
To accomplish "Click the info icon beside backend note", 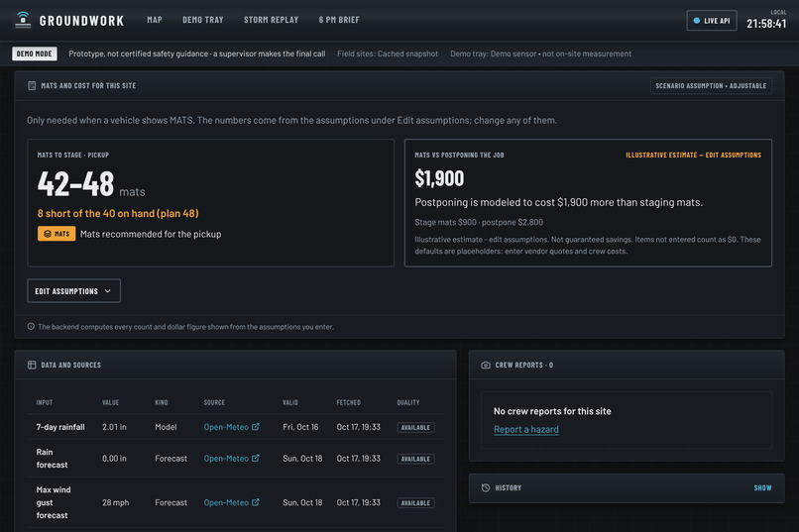I will point(31,326).
